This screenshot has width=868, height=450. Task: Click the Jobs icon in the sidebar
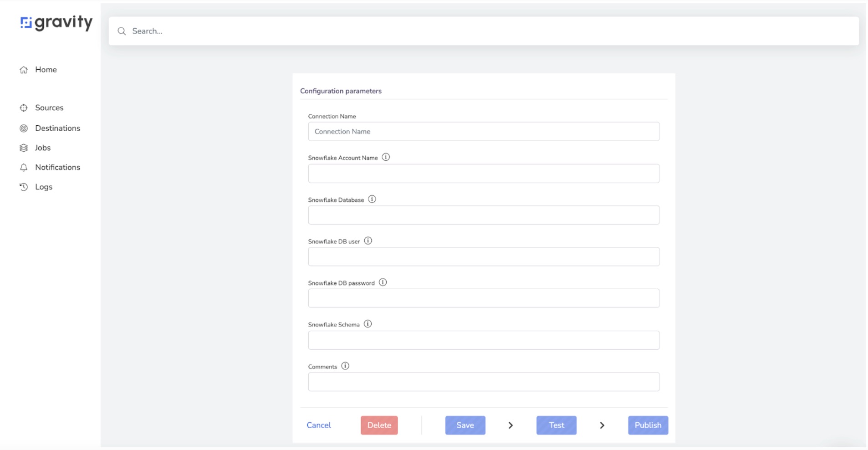coord(24,148)
